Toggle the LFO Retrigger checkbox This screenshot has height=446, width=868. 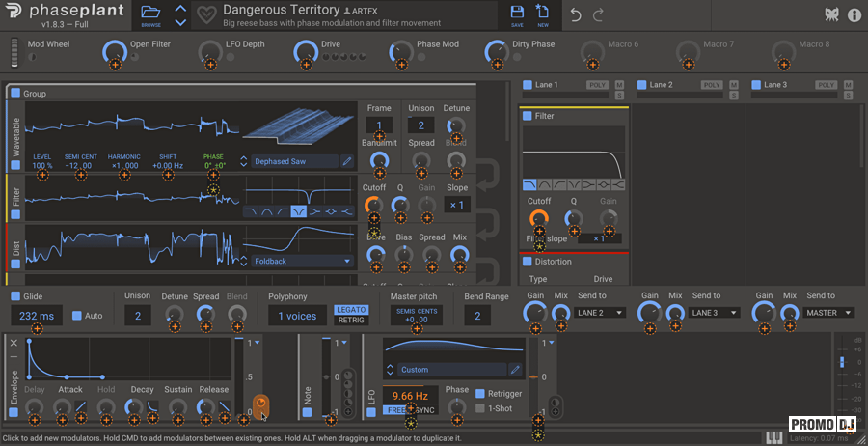480,393
